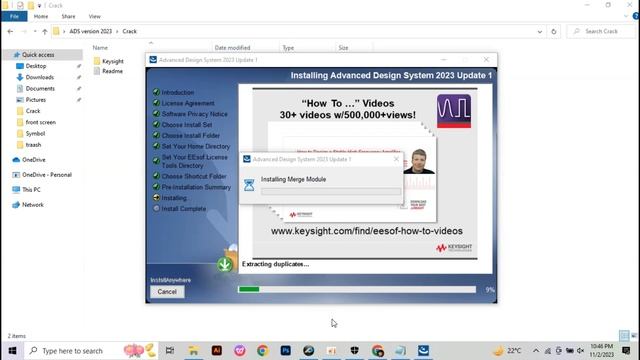This screenshot has width=640, height=360.
Task: Go up one folder level
Action: (44, 31)
